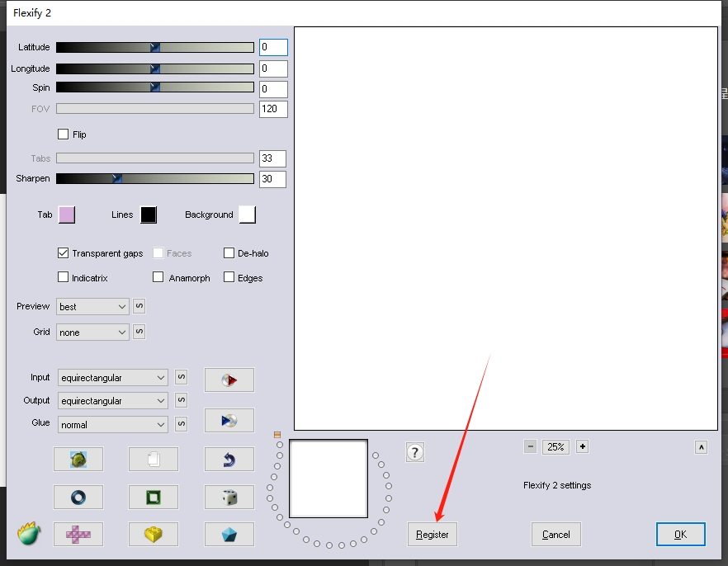Screen dimensions: 728x566
Task: Click the Register button
Action: (x=433, y=535)
